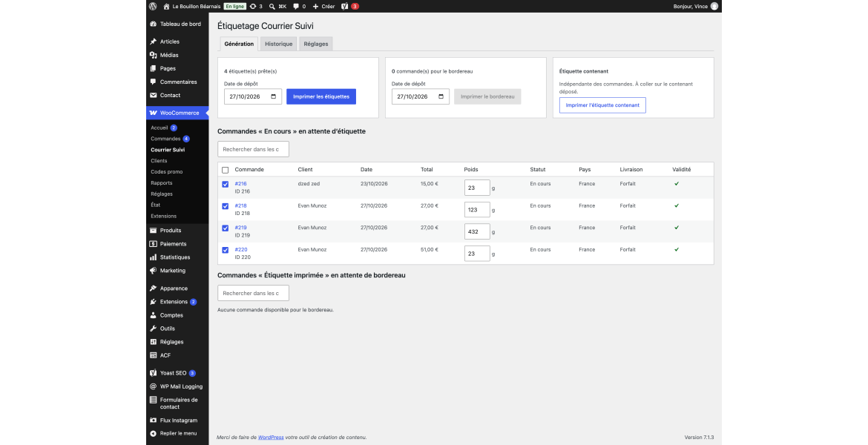
Task: Click Imprimer l'étiquette contenant button
Action: [x=602, y=105]
